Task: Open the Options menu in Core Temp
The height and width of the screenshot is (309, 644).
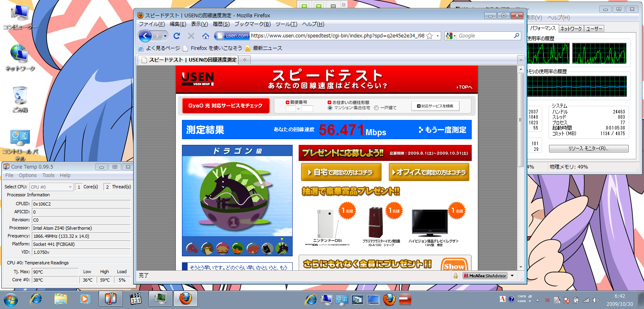Action: coord(27,175)
